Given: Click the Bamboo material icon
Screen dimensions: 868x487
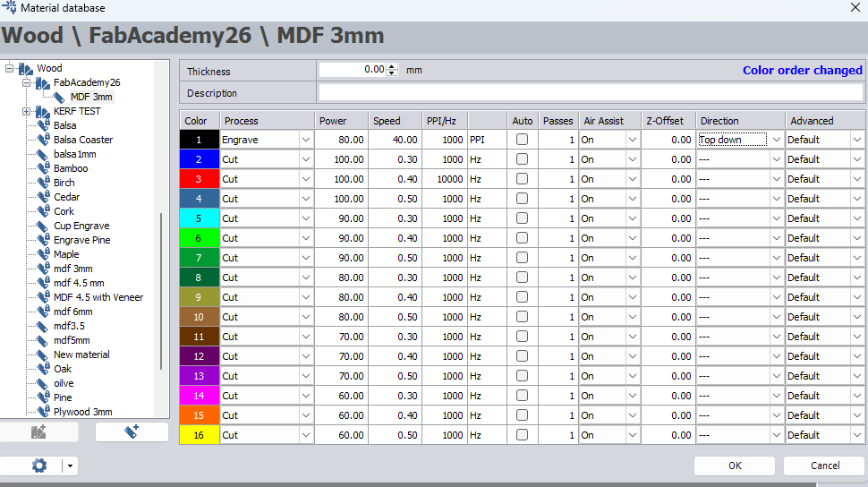Looking at the screenshot, I should (43, 168).
